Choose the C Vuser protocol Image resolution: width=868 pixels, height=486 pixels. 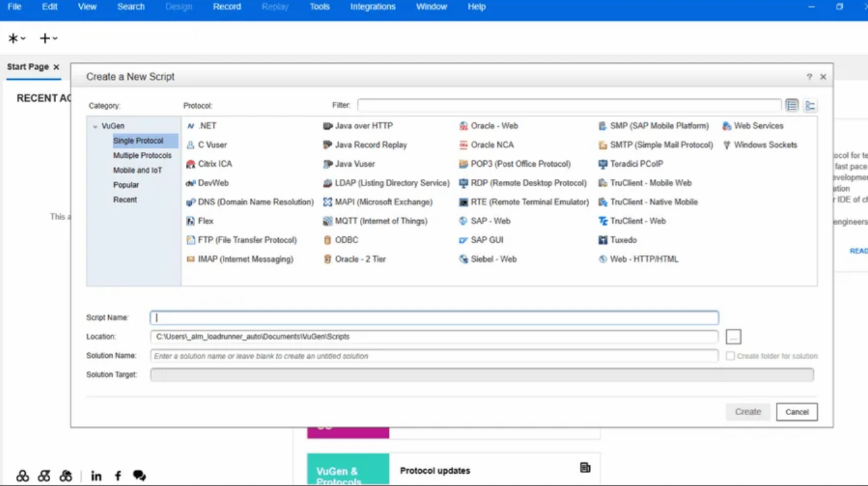207,145
